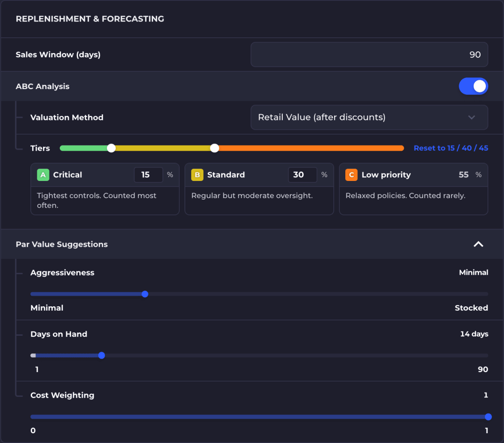The width and height of the screenshot is (504, 443).
Task: Click the yellow B tier badge icon
Action: tap(197, 175)
